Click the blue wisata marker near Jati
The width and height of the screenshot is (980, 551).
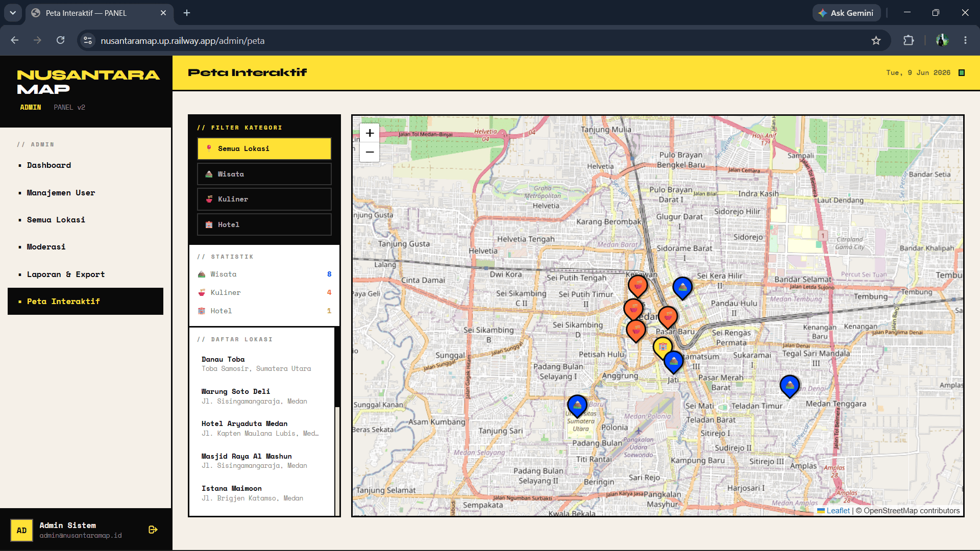click(x=674, y=362)
